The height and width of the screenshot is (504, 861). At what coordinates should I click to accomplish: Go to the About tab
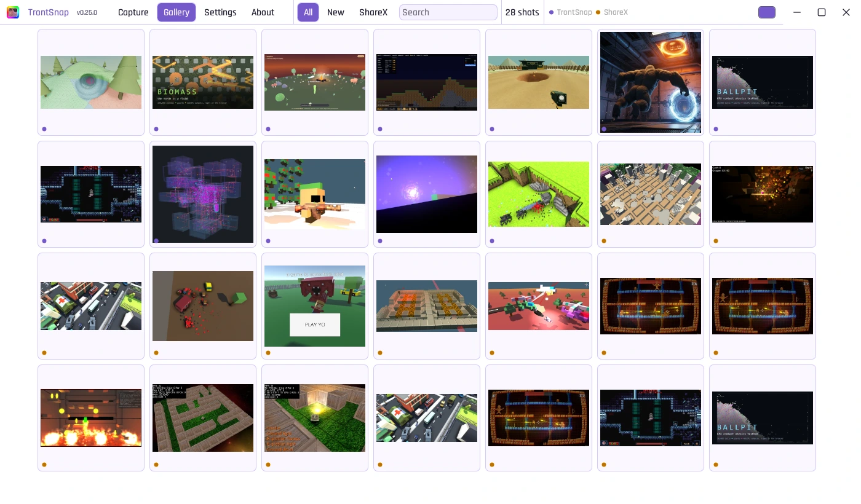[x=263, y=12]
